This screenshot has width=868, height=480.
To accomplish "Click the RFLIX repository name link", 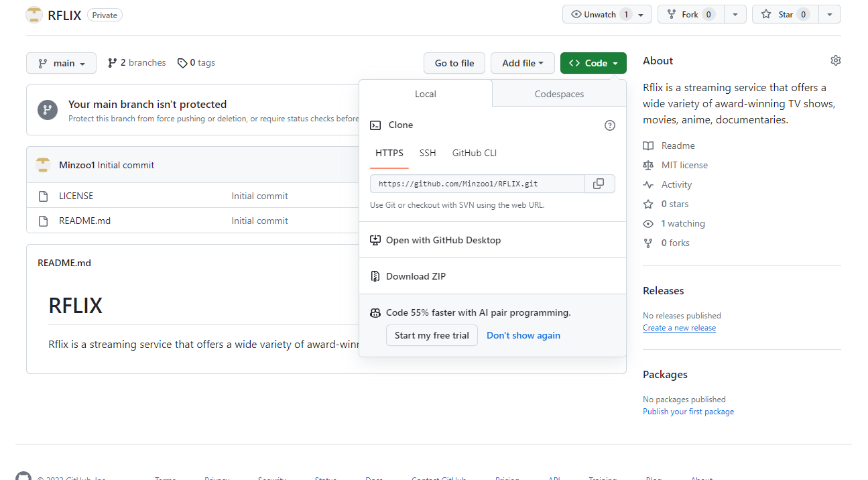I will (x=64, y=15).
